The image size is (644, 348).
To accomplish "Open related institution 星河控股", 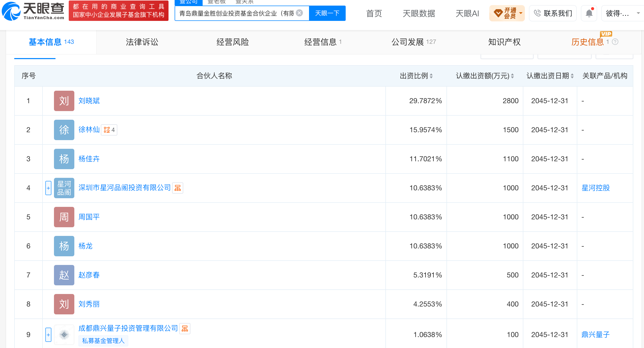I will coord(596,188).
